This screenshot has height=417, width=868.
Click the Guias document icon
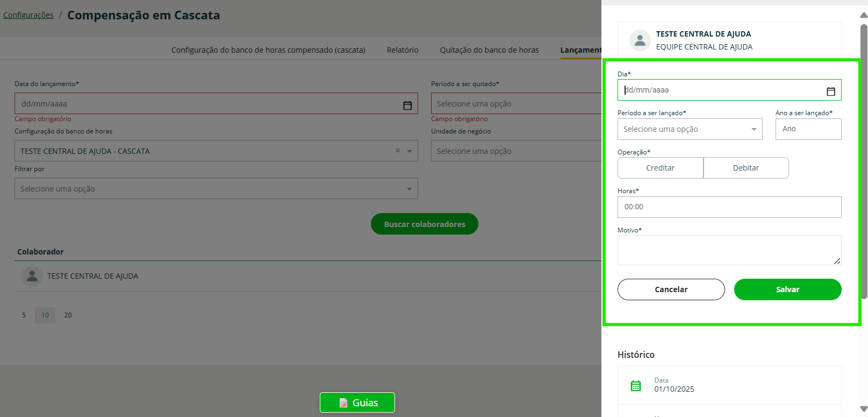(x=343, y=402)
